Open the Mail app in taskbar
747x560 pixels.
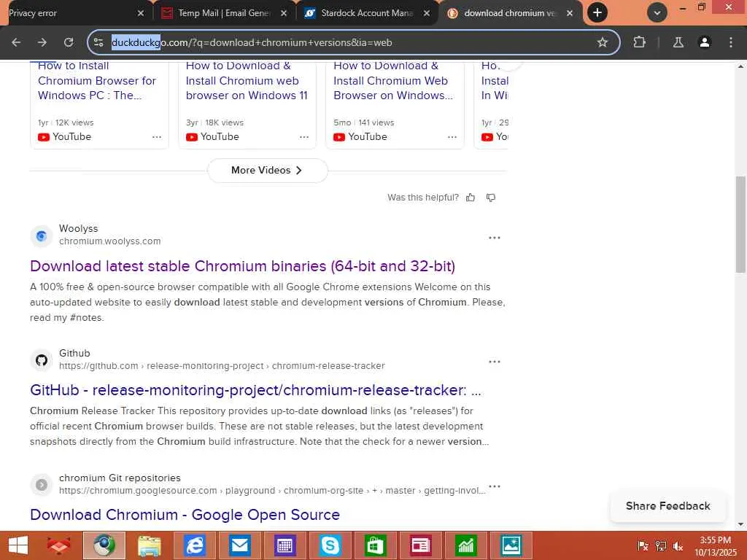coord(239,545)
